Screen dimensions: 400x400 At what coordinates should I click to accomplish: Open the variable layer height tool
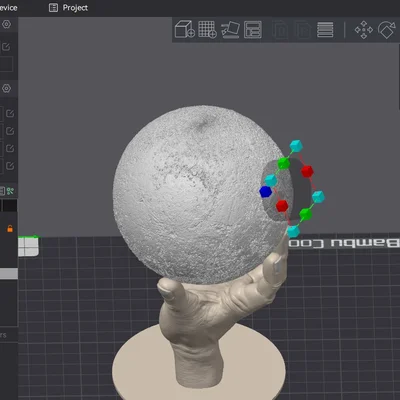[x=325, y=30]
